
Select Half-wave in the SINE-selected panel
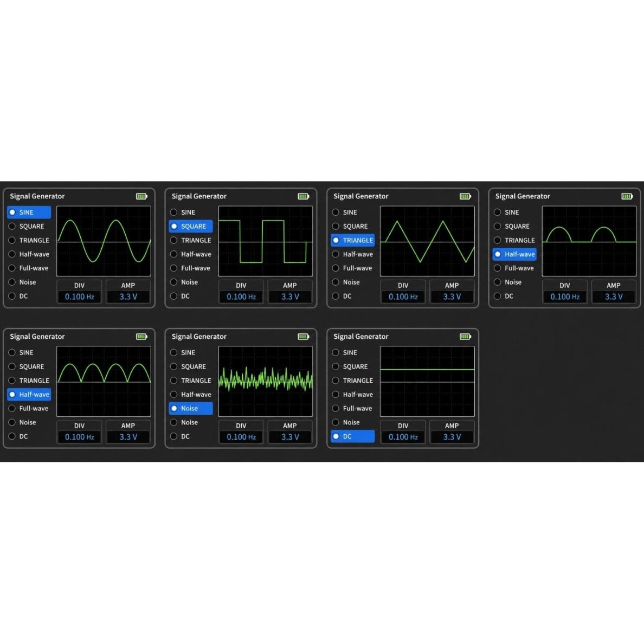(29, 254)
